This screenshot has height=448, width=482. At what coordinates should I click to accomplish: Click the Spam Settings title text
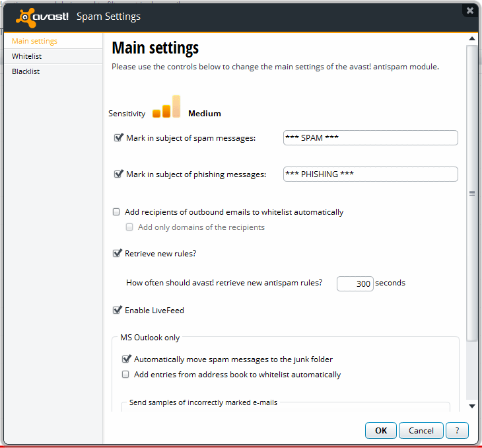click(x=108, y=17)
